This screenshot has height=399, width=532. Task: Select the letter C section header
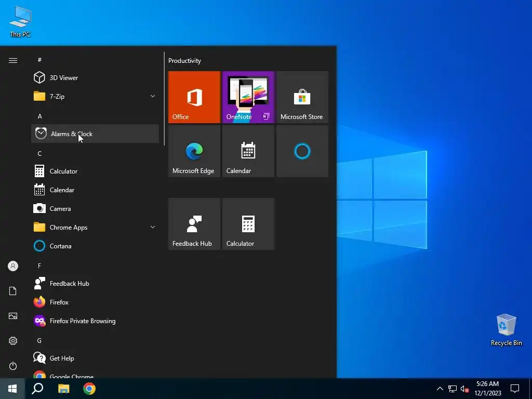[39, 154]
